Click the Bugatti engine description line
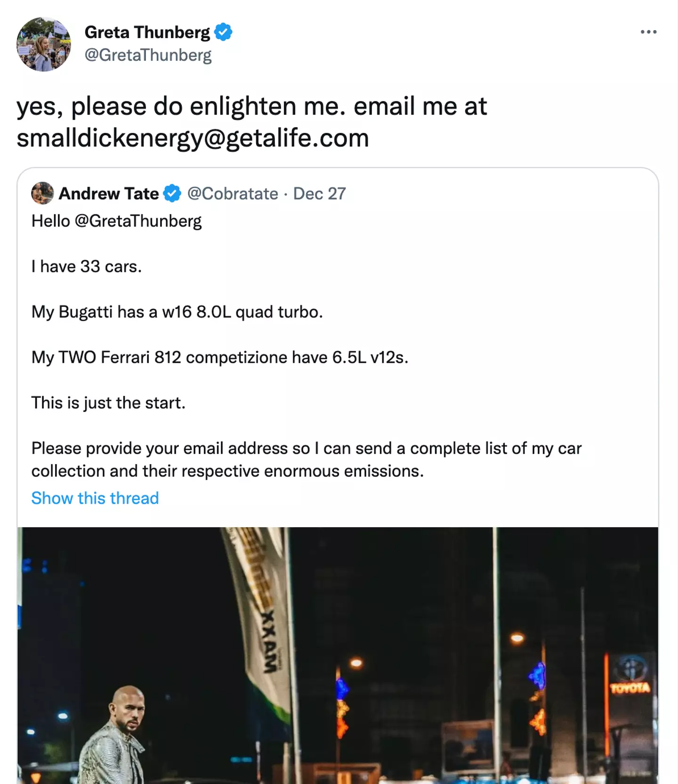 pyautogui.click(x=176, y=311)
